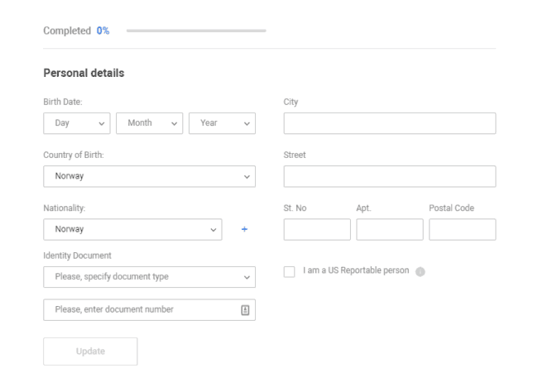The image size is (538, 392).
Task: Focus the Street input field
Action: tap(390, 176)
